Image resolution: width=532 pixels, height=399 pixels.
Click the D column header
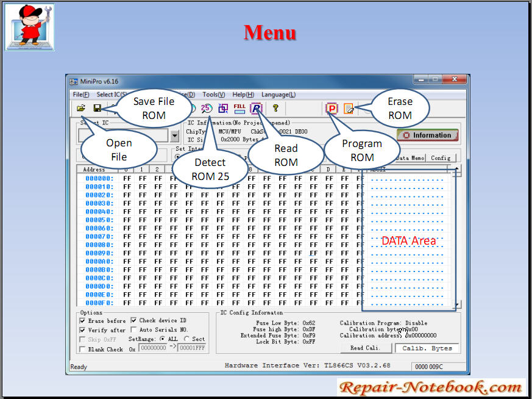328,169
